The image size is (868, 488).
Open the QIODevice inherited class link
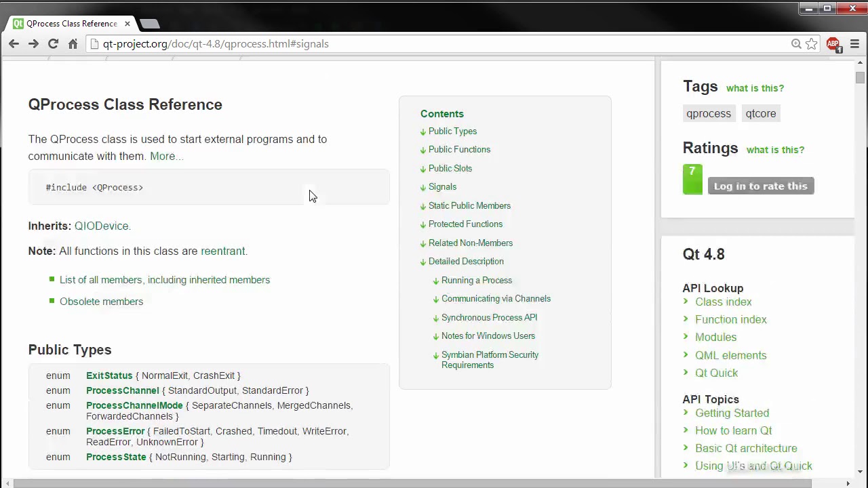pos(101,226)
